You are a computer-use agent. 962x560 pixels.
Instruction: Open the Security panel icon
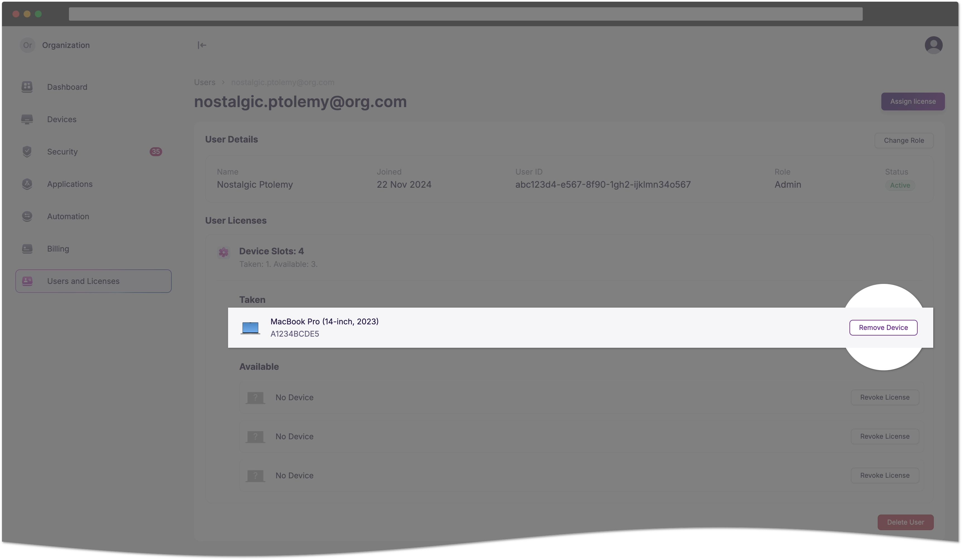tap(27, 151)
